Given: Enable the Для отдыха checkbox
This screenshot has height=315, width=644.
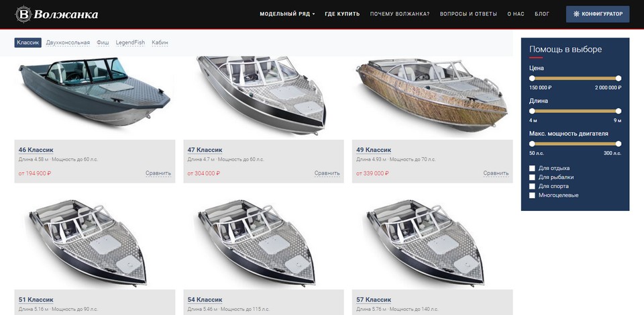Looking at the screenshot, I should pos(532,168).
